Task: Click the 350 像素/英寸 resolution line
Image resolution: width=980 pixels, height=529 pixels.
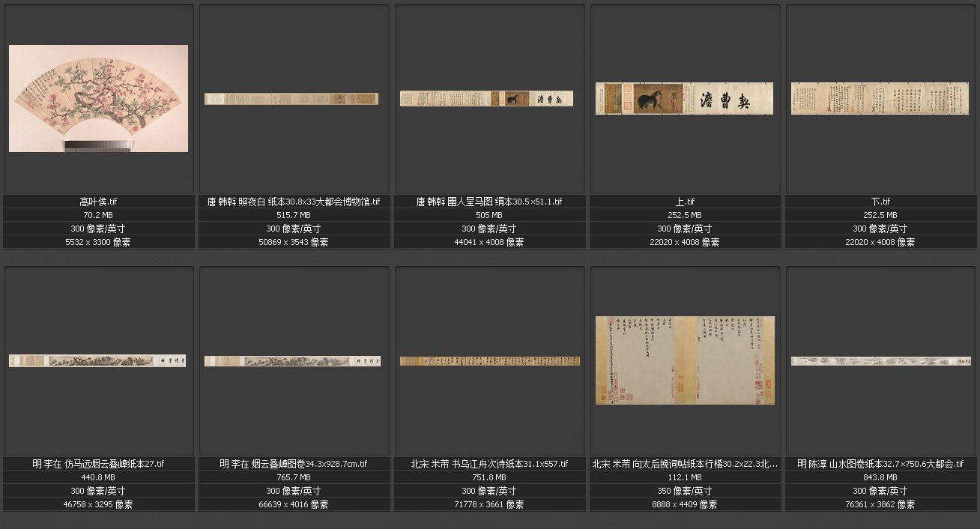Action: point(685,491)
